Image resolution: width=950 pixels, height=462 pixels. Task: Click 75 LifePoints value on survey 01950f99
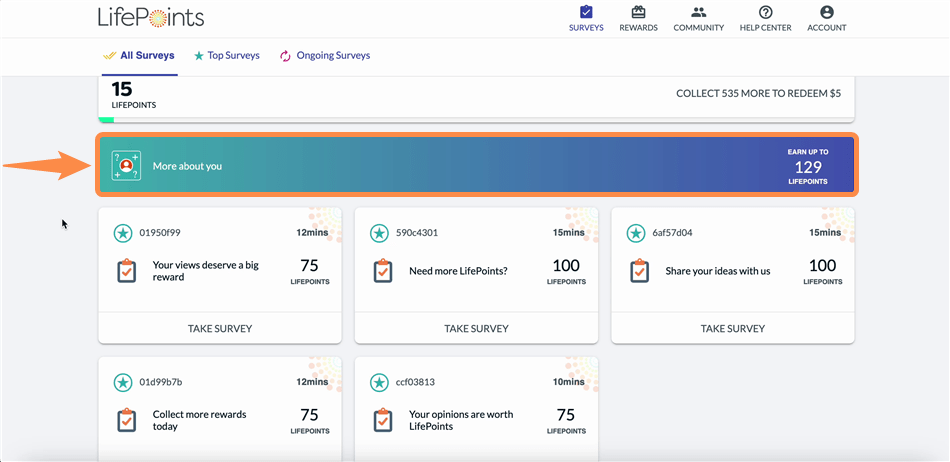point(310,271)
